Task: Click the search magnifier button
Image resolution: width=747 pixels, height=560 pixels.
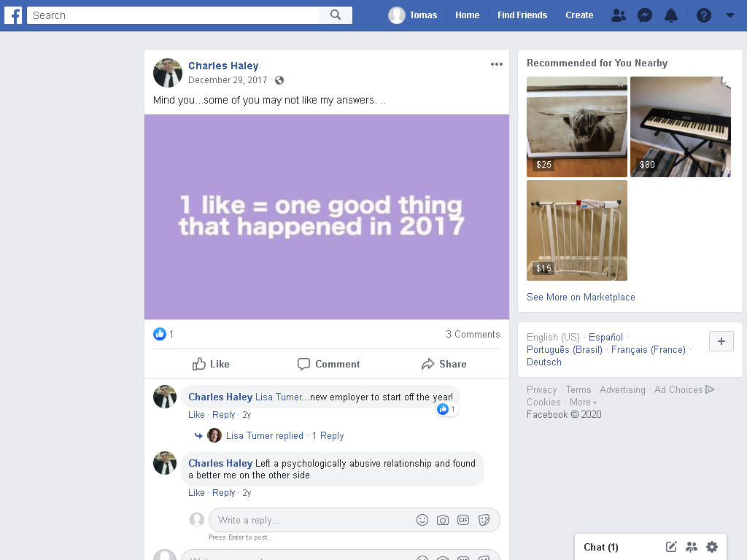Action: 336,15
